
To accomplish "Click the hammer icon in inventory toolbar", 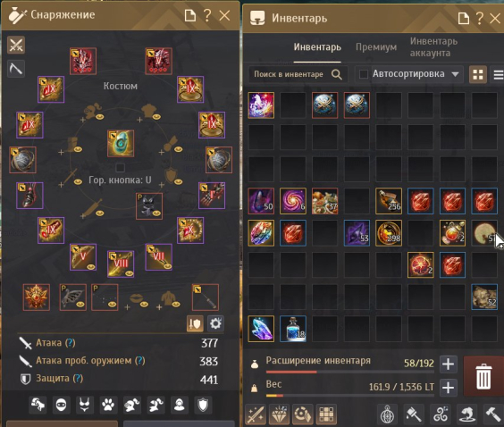I will pos(491,414).
